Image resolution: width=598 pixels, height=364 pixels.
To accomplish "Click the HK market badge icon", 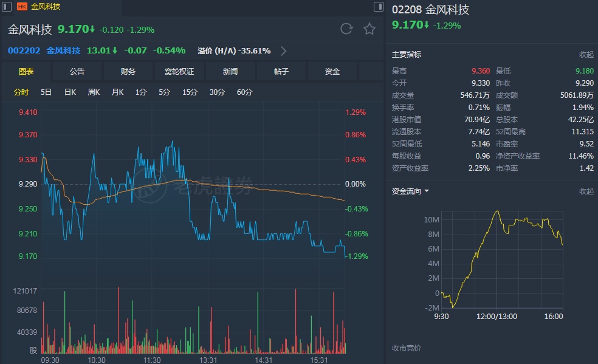I will click(22, 7).
